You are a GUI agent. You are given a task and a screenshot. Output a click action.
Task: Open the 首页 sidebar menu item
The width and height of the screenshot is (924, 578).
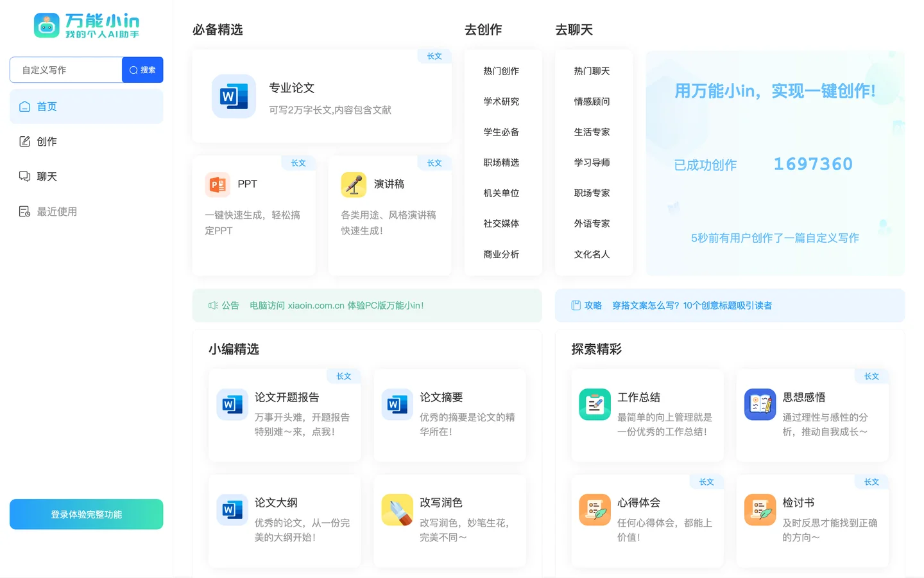pos(87,107)
